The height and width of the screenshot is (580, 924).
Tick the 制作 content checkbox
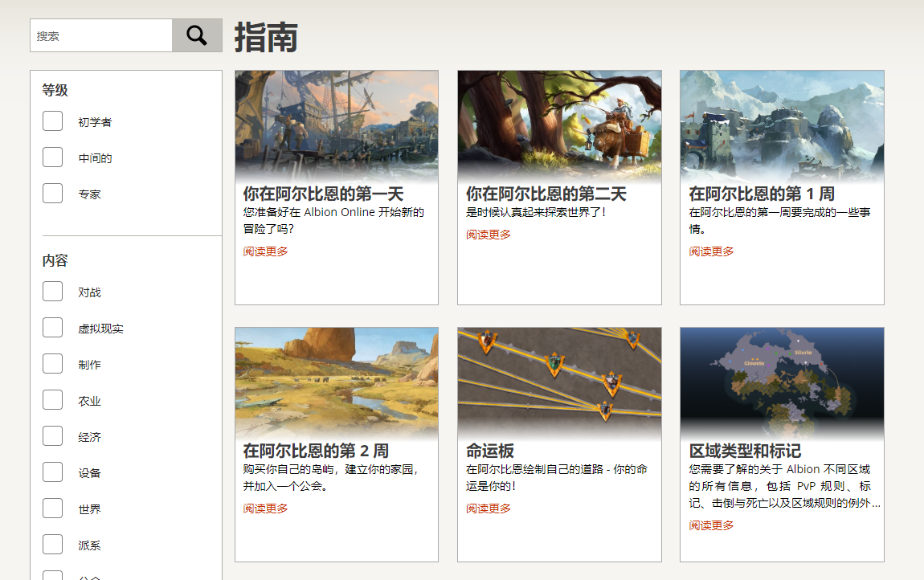[52, 364]
